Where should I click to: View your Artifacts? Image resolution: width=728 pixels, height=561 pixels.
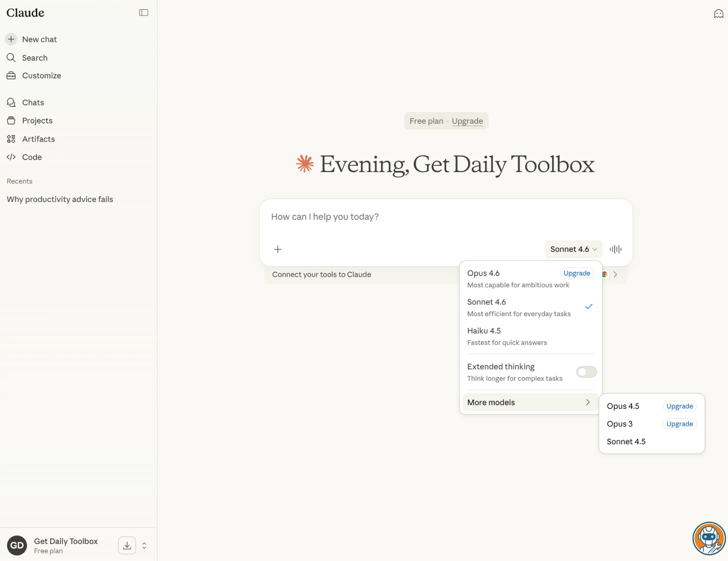click(39, 139)
